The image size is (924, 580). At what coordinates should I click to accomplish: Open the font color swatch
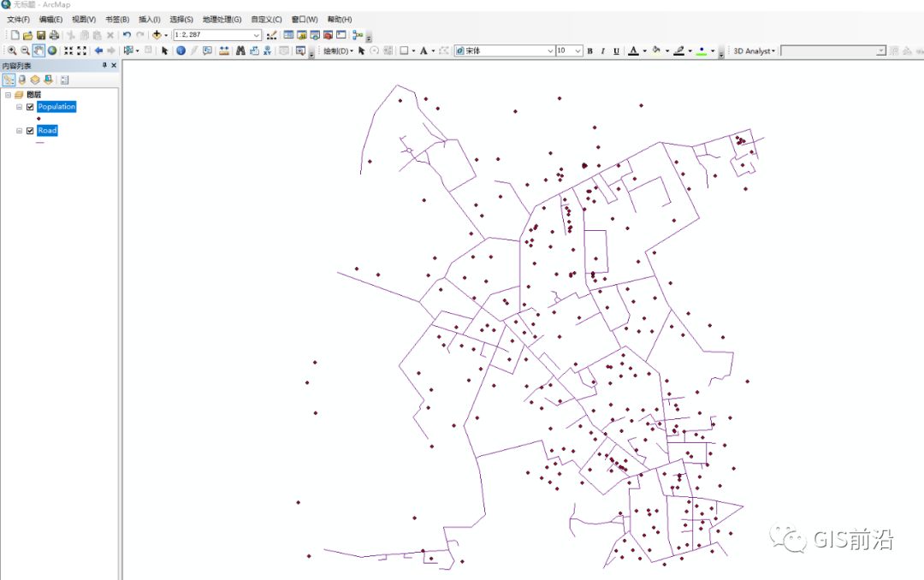(633, 50)
